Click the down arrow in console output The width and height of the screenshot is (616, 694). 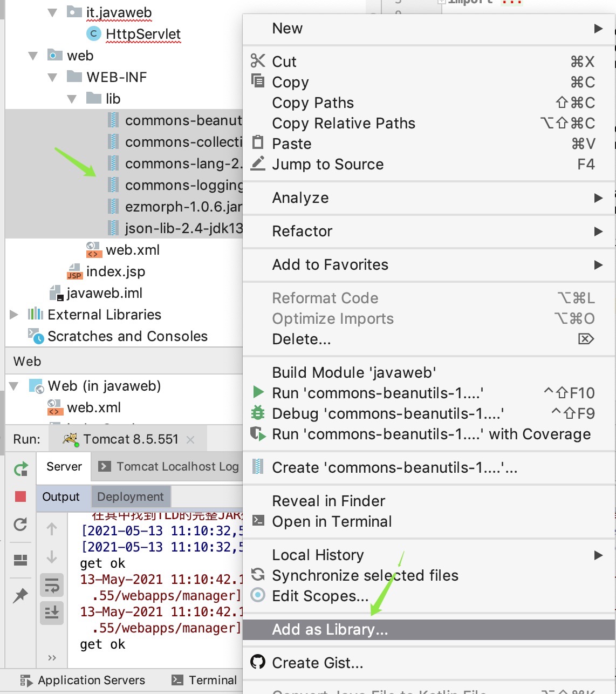click(52, 556)
